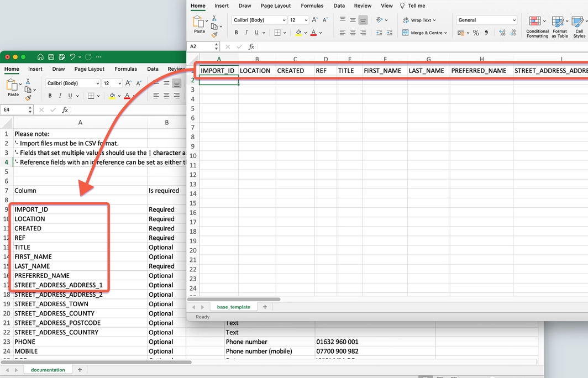The width and height of the screenshot is (588, 378).
Task: Align text left in base_template window
Action: coord(343,33)
